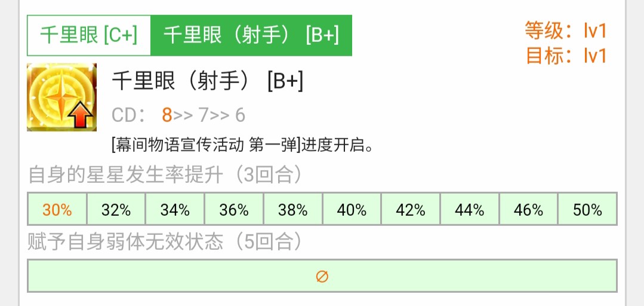The image size is (644, 306).
Task: Open the 目标：lv1 target level selector
Action: [566, 56]
